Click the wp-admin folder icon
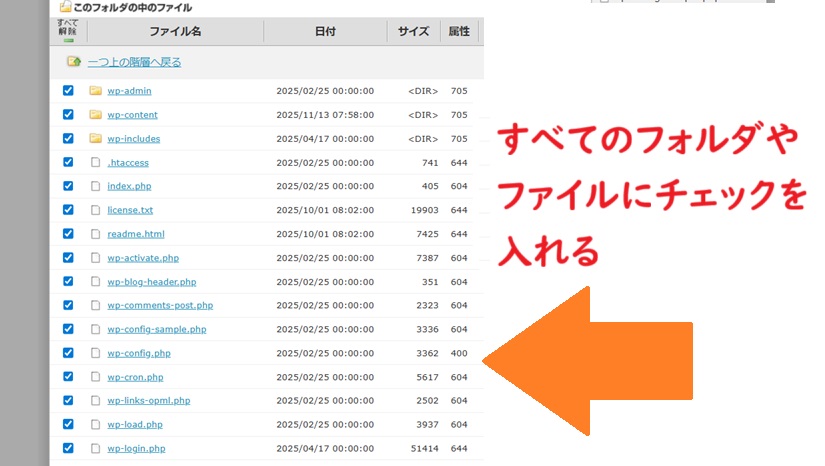 [95, 90]
